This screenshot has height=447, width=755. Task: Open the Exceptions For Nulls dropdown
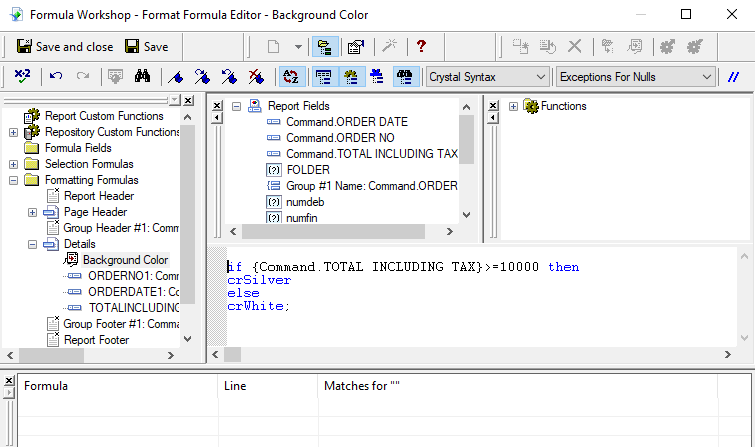636,77
